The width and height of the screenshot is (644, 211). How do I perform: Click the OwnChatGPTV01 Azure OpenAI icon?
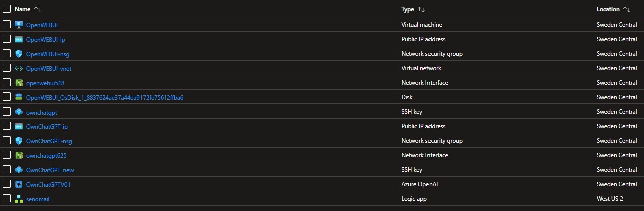pos(19,184)
